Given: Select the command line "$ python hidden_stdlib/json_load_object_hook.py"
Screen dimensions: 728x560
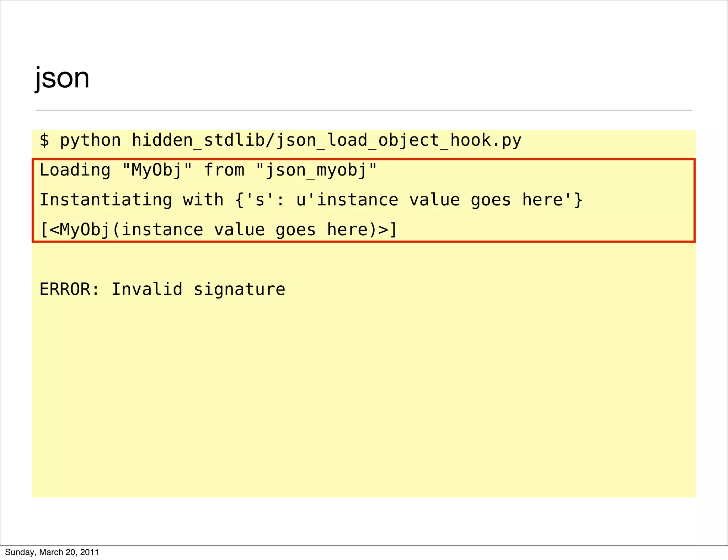Looking at the screenshot, I should (280, 140).
